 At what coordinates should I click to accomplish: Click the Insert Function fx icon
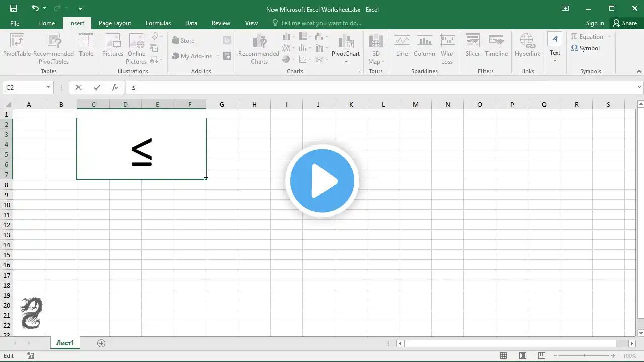115,87
